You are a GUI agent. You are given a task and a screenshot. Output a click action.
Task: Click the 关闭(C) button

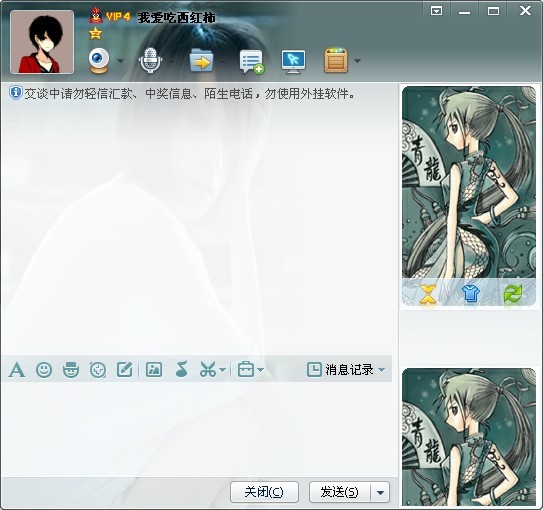pos(264,492)
